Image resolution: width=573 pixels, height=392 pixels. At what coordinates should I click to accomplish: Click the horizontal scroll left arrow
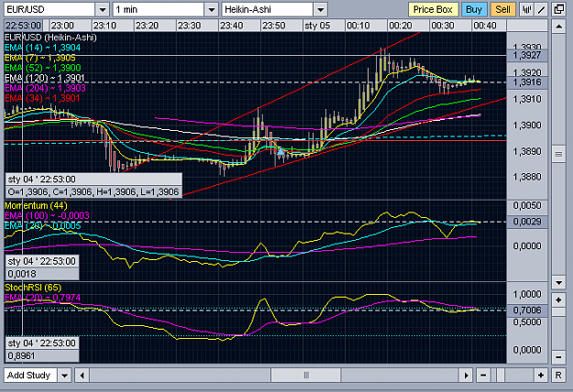pos(83,376)
